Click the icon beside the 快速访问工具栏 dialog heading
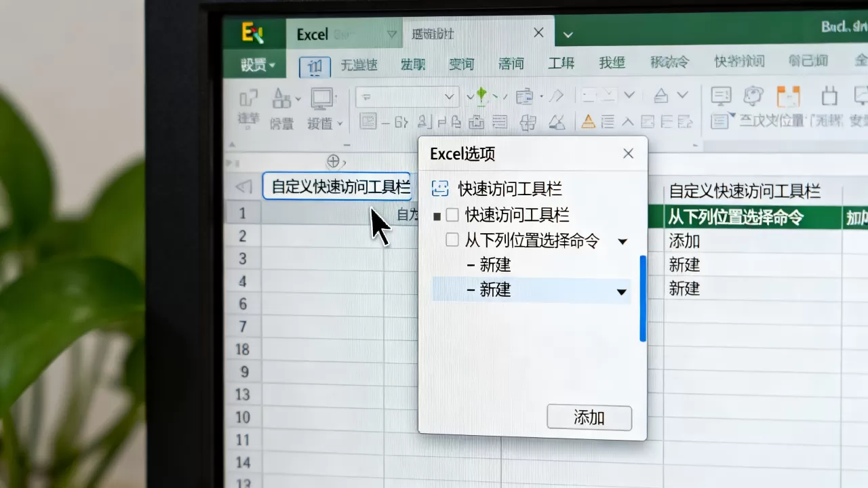The width and height of the screenshot is (868, 488). (x=440, y=188)
